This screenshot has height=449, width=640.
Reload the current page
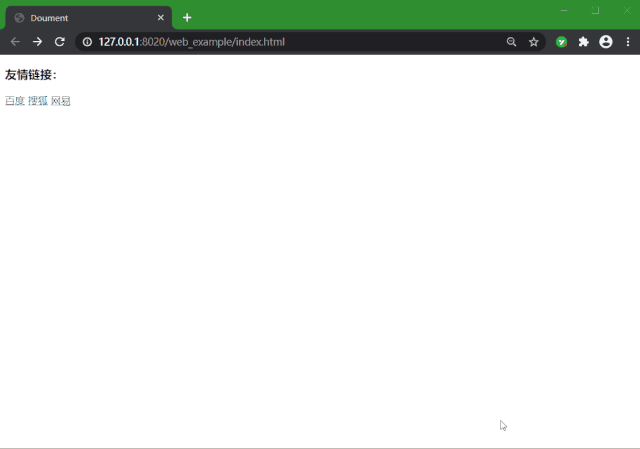click(60, 42)
